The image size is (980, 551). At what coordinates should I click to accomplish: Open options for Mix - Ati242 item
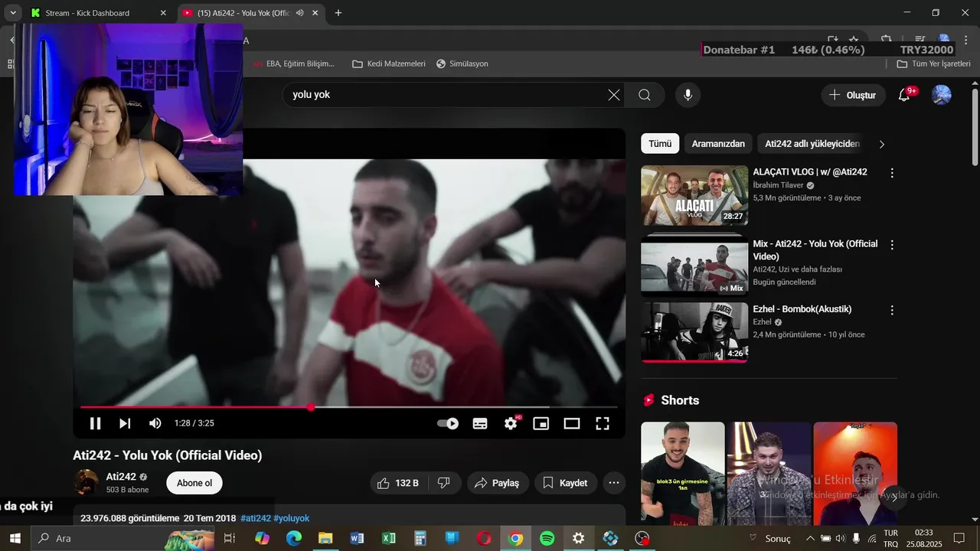tap(892, 245)
